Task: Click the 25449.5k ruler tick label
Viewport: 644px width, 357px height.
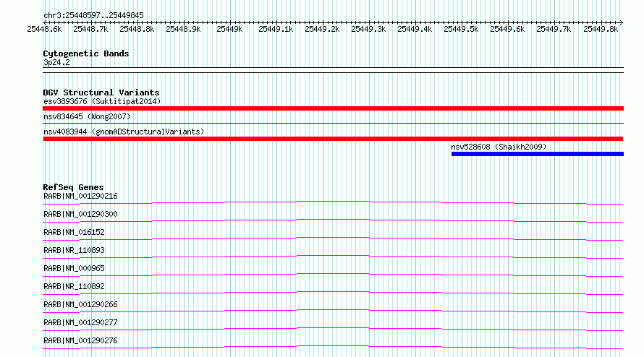Action: (461, 29)
